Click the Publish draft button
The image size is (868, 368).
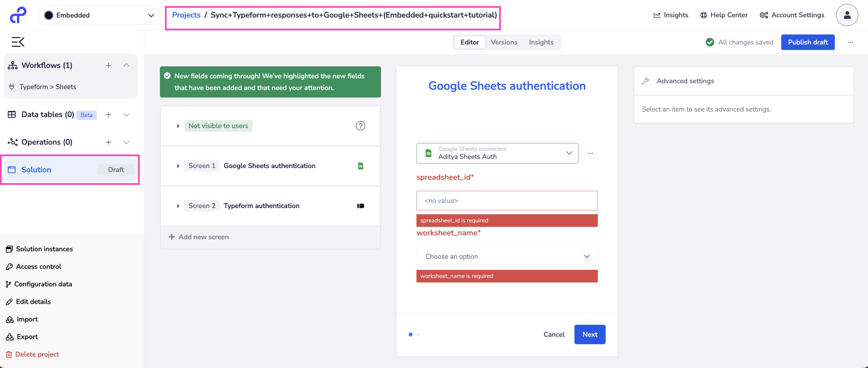[x=807, y=42]
